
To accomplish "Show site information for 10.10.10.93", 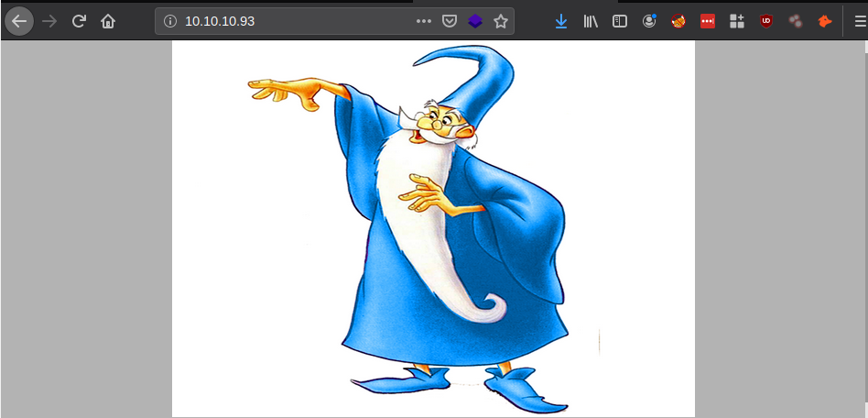I will [170, 22].
